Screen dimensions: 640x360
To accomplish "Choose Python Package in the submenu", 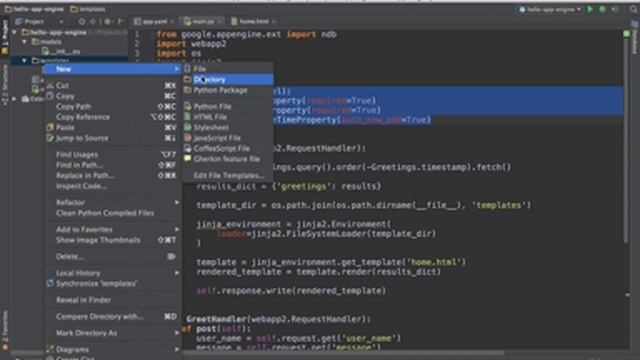I will pyautogui.click(x=228, y=90).
